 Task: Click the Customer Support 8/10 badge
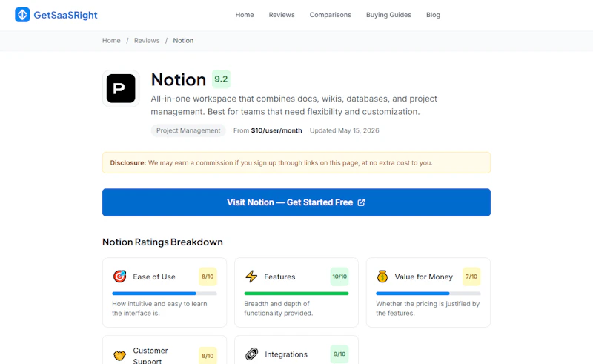coord(208,356)
